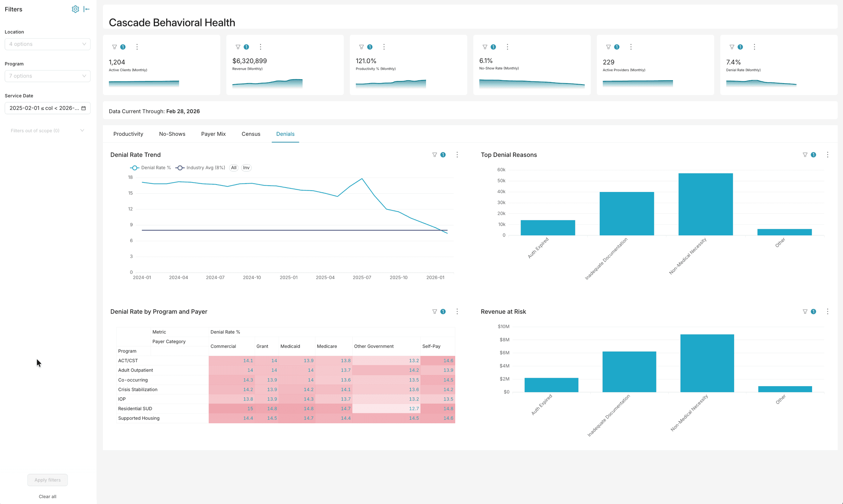Collapse the Filters sidebar
This screenshot has height=504, width=843.
(86, 9)
